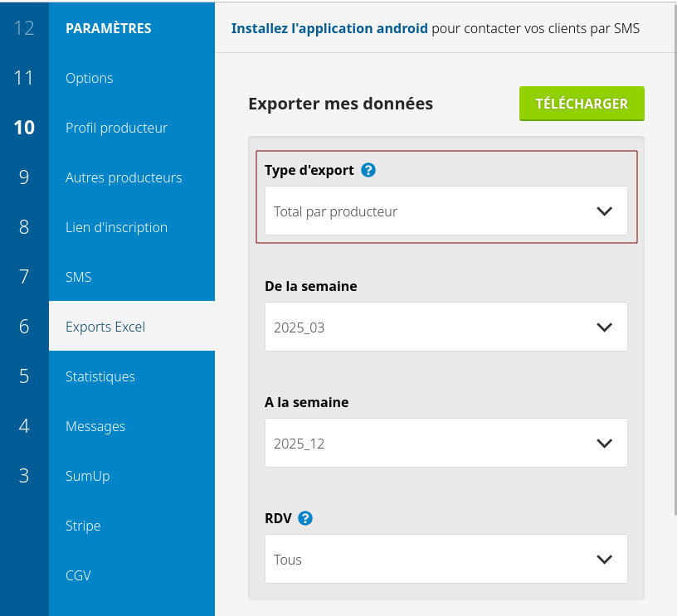
Task: Open the CGV menu item
Action: 79,575
